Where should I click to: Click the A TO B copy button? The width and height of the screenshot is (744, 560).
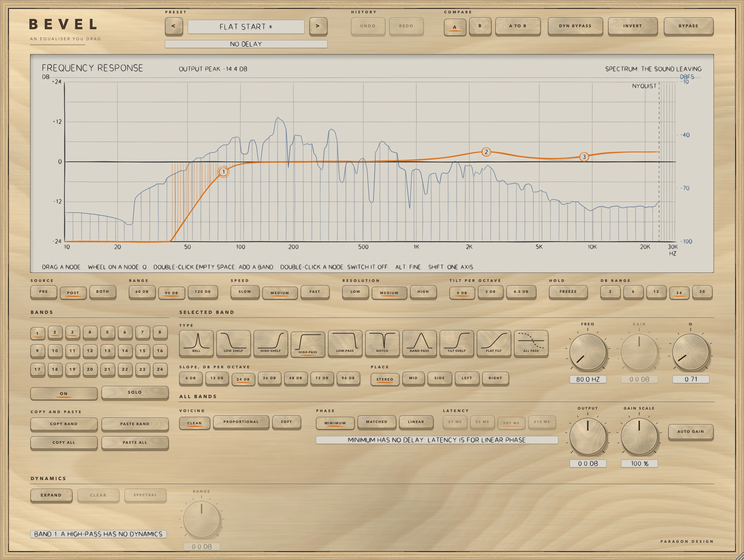(x=518, y=26)
